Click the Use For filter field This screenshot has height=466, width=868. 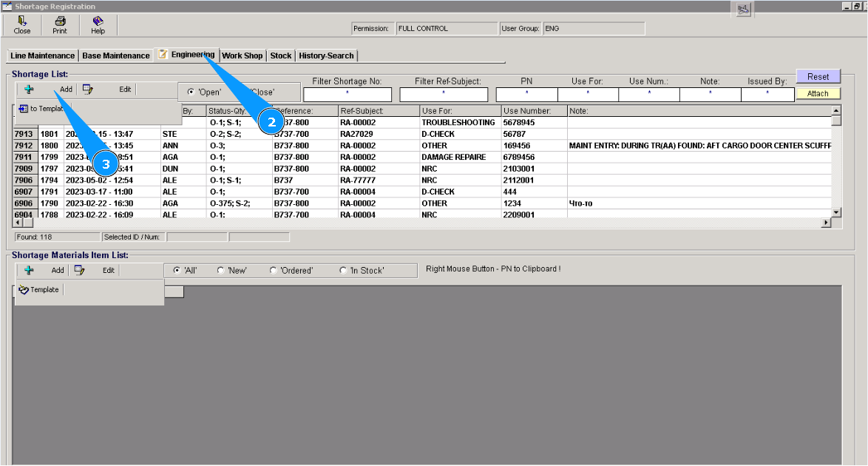[588, 95]
